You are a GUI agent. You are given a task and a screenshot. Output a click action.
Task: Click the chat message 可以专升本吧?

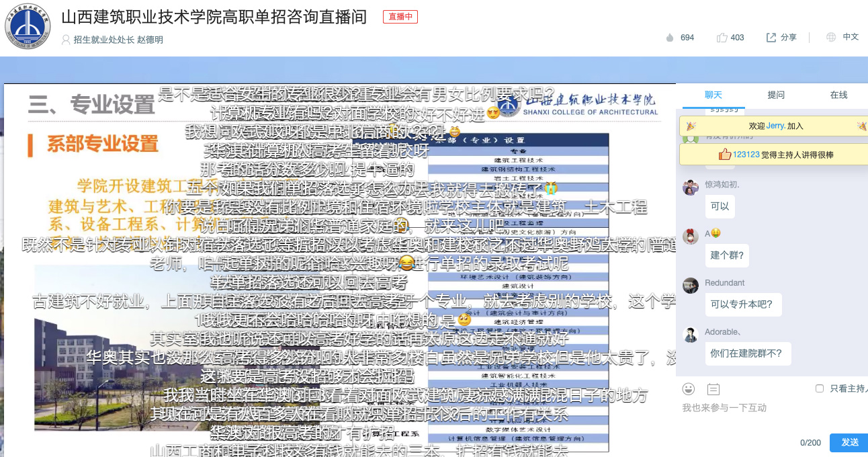click(744, 305)
